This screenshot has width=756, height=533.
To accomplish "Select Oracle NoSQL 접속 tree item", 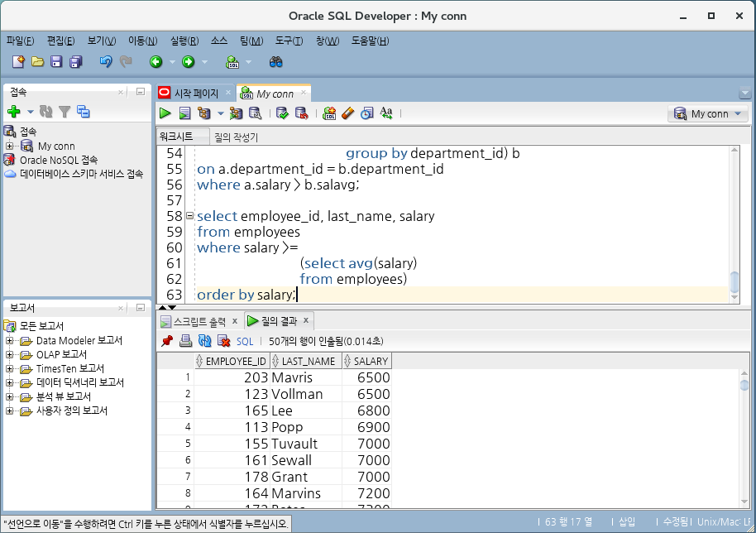I will pyautogui.click(x=59, y=160).
